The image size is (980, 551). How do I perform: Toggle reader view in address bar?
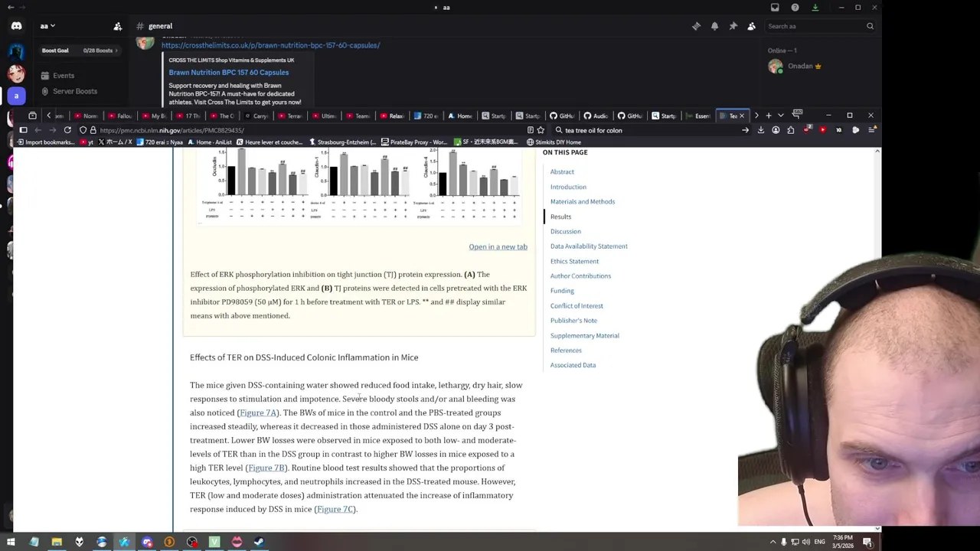pos(531,130)
